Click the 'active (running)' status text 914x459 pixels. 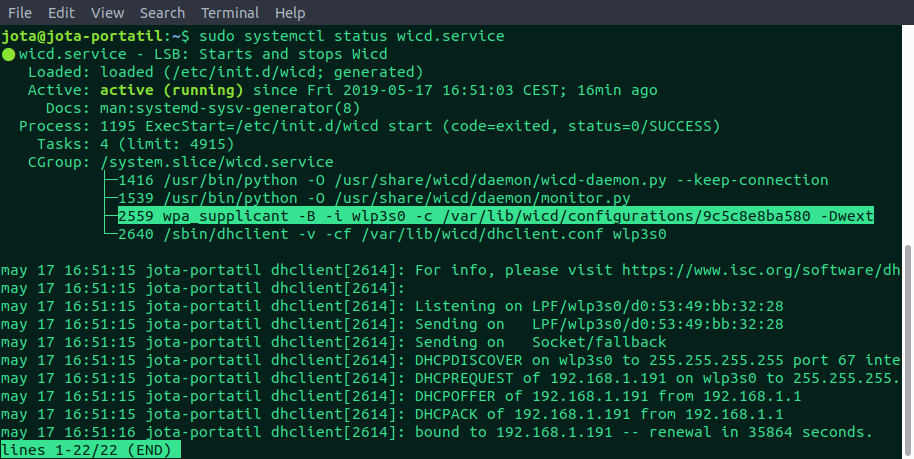coord(171,90)
